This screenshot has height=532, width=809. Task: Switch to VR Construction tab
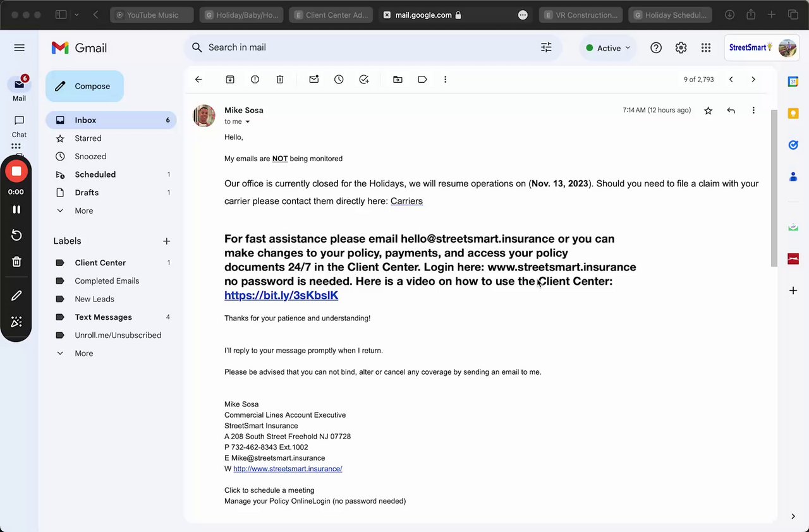coord(581,15)
